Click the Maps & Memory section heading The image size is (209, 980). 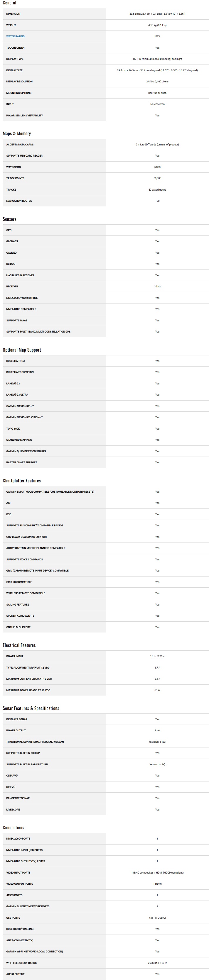pos(17,133)
